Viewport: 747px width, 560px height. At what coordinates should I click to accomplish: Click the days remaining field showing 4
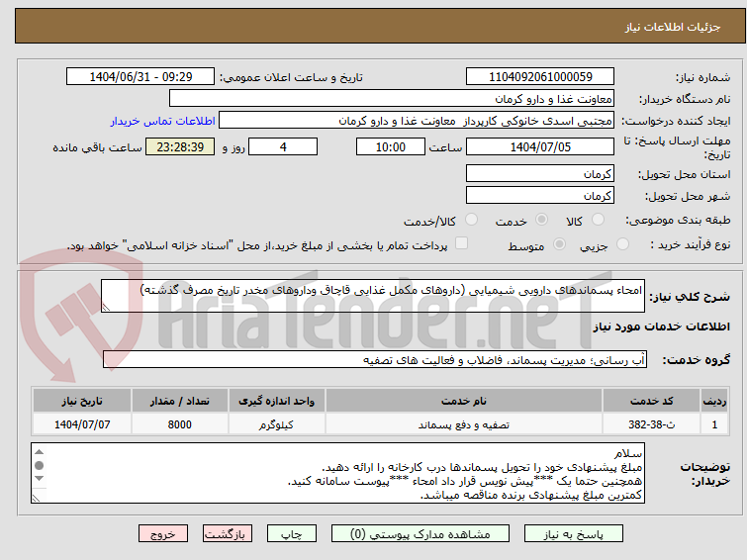click(x=283, y=146)
